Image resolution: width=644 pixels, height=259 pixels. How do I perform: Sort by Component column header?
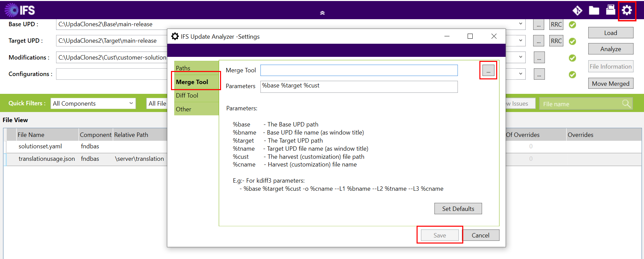click(96, 135)
